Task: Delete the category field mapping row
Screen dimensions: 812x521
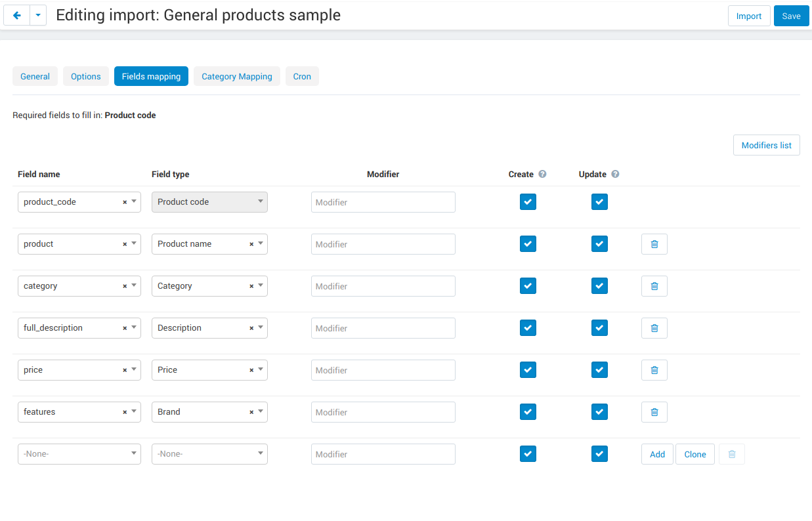Action: 654,286
